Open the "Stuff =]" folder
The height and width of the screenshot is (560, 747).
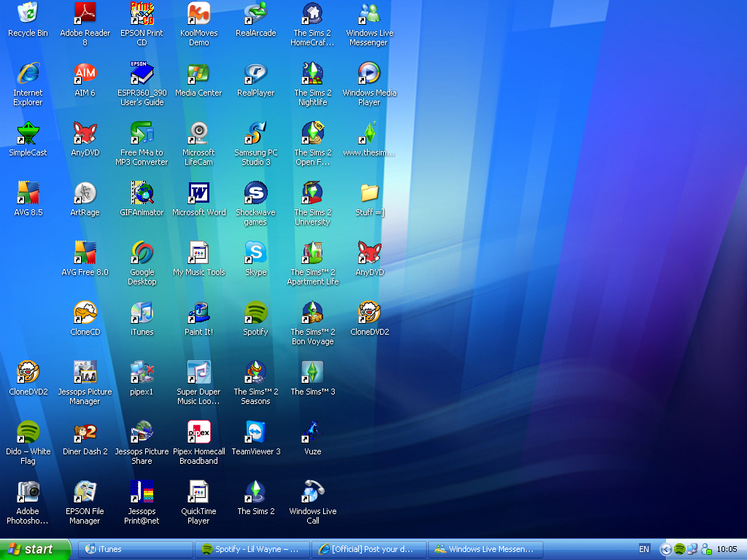pos(369,193)
